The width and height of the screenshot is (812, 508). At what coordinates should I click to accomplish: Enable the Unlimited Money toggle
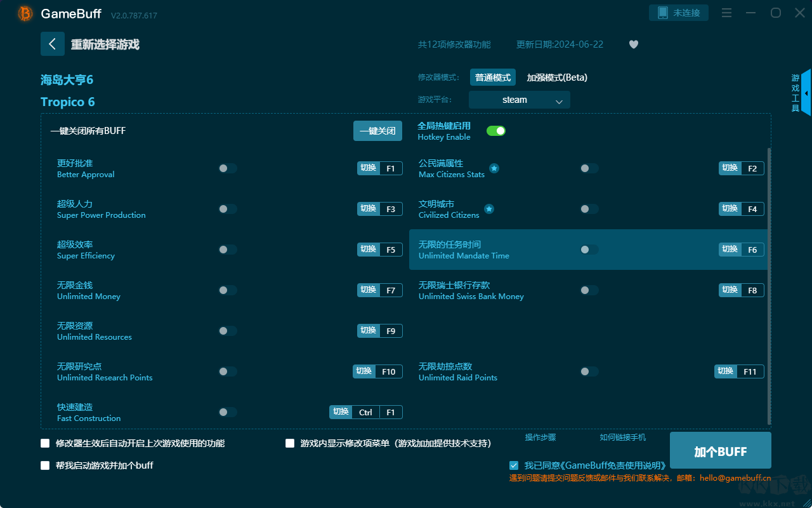228,290
